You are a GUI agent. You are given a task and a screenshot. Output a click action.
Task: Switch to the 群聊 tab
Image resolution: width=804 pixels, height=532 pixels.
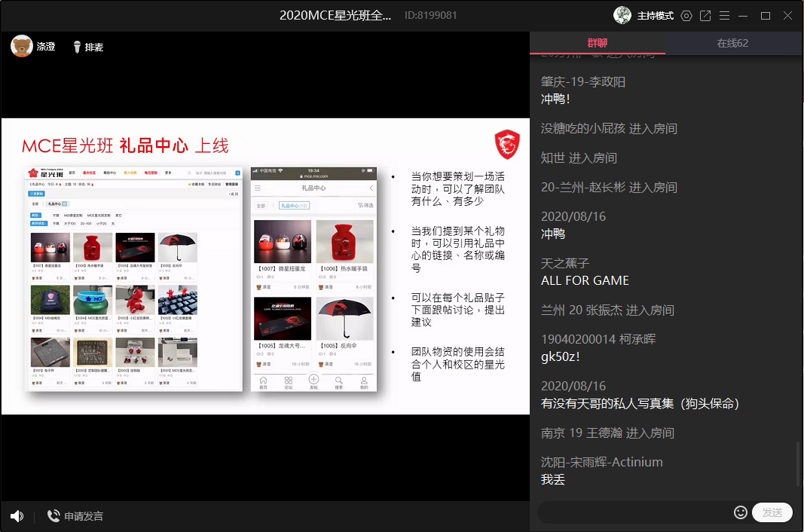[598, 43]
